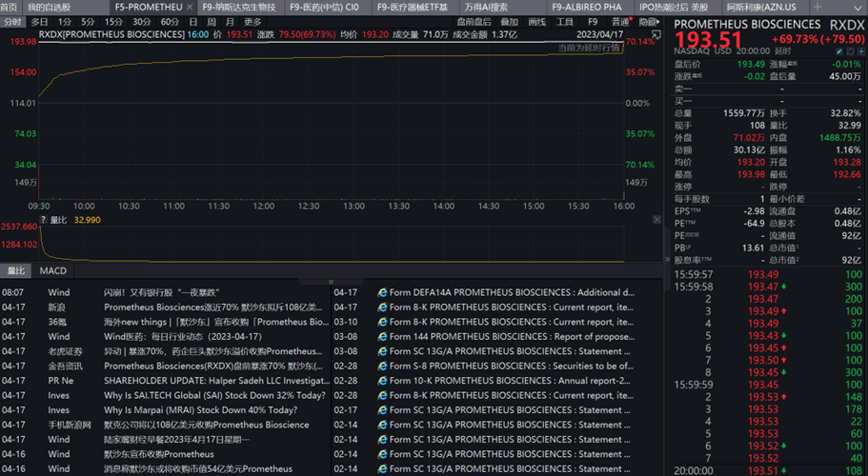
Task: Add a new tab with plus icon
Action: 818,8
